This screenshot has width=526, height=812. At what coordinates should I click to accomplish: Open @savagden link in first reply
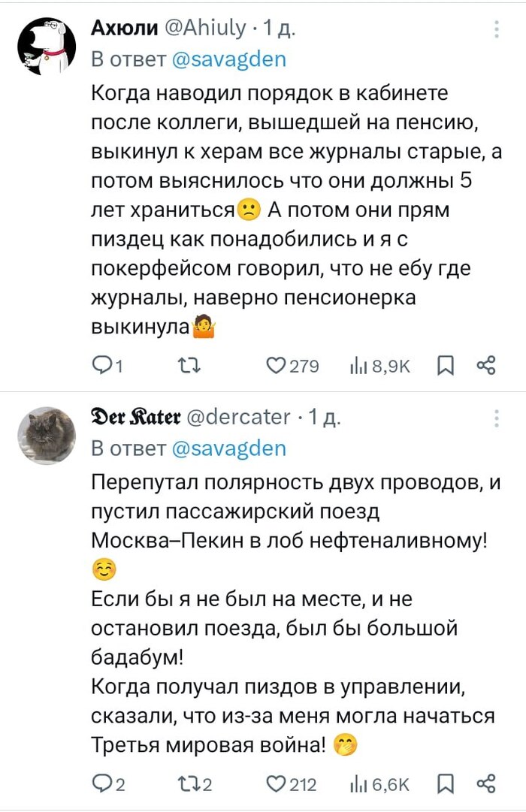pos(229,59)
